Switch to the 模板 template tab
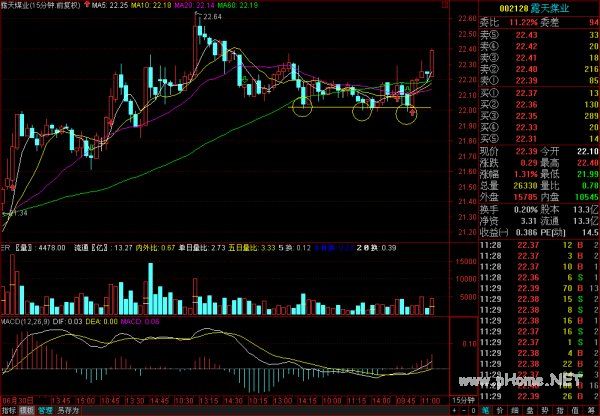The image size is (600, 416). pyautogui.click(x=26, y=411)
